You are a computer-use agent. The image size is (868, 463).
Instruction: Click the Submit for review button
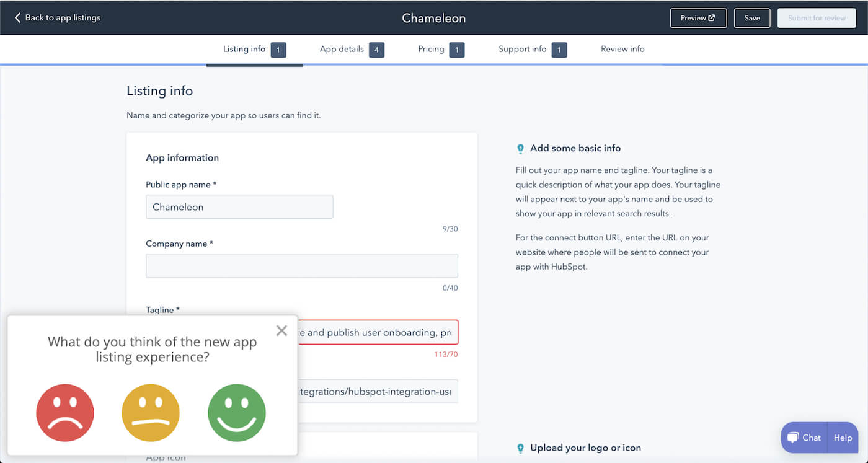tap(816, 17)
